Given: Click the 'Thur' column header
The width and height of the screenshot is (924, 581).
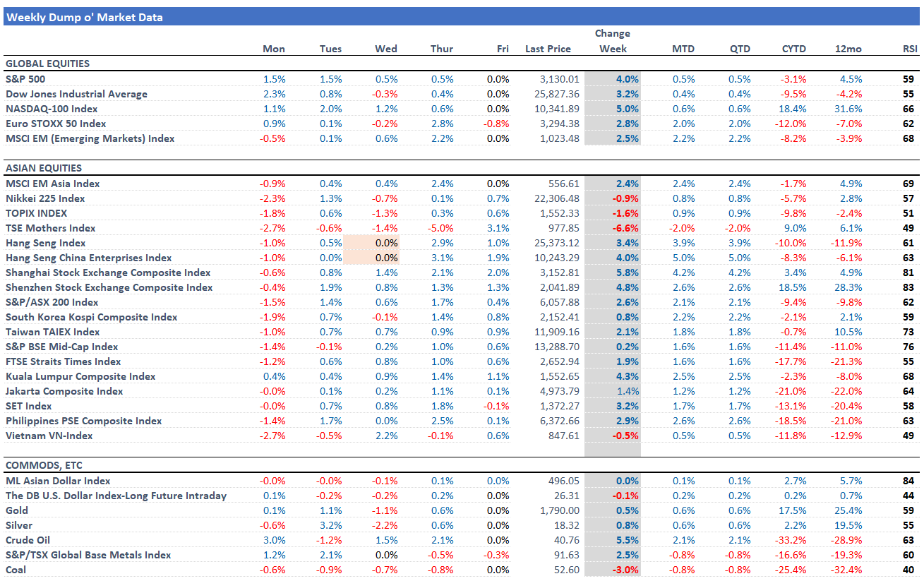Looking at the screenshot, I should 442,49.
